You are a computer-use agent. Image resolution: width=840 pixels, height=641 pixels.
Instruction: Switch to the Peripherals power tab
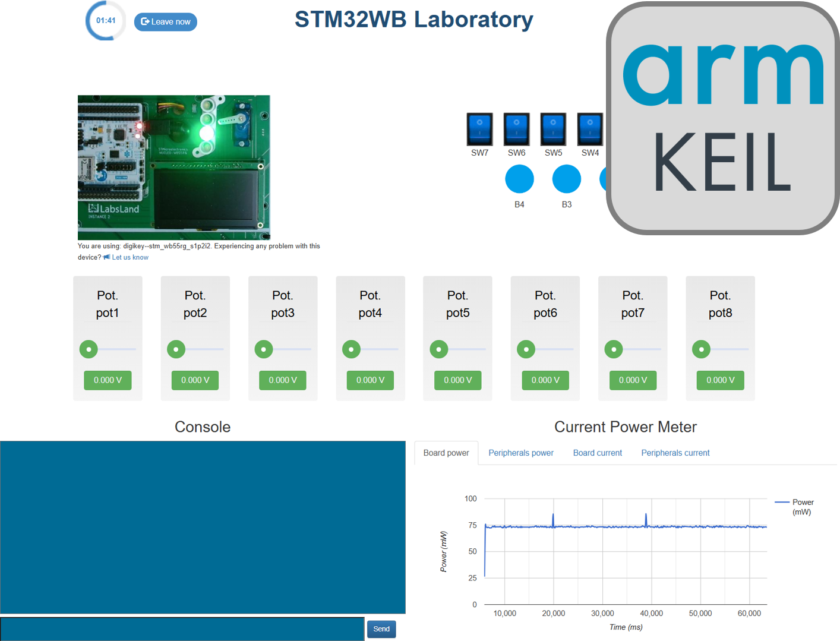tap(521, 453)
